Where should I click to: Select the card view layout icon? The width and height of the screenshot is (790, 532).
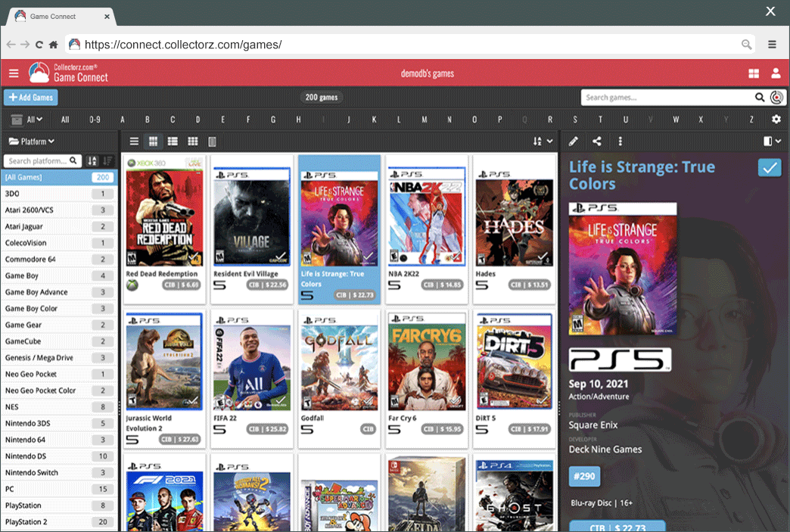point(151,142)
